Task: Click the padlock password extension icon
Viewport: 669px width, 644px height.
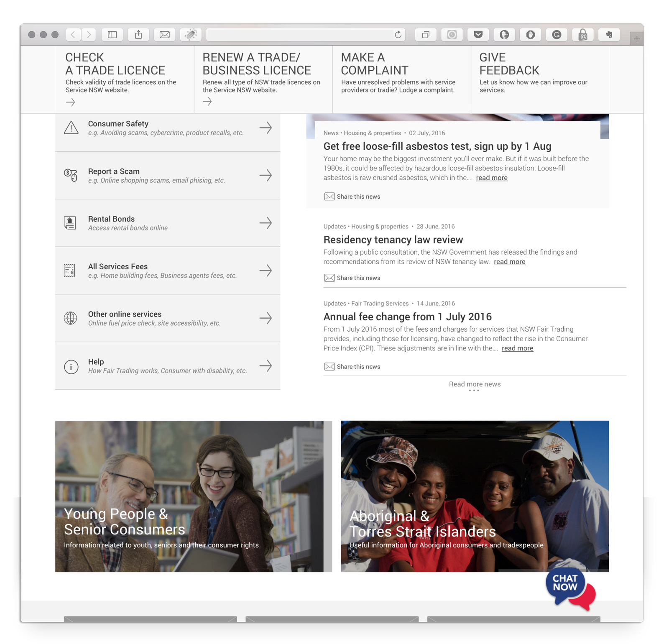Action: 583,34
